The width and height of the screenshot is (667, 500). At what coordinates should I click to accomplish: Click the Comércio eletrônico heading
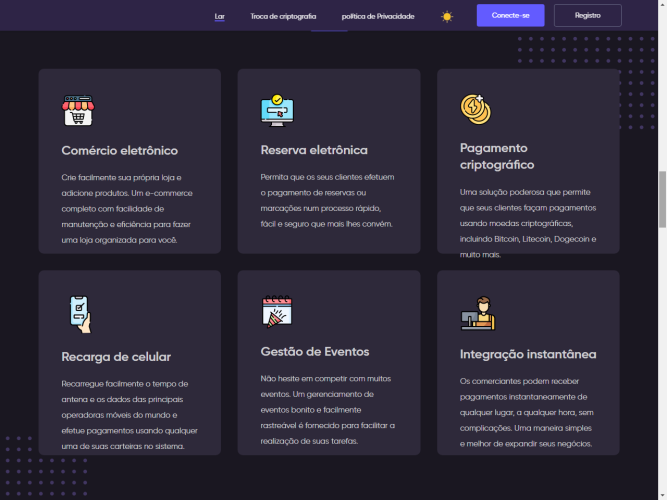tap(119, 151)
